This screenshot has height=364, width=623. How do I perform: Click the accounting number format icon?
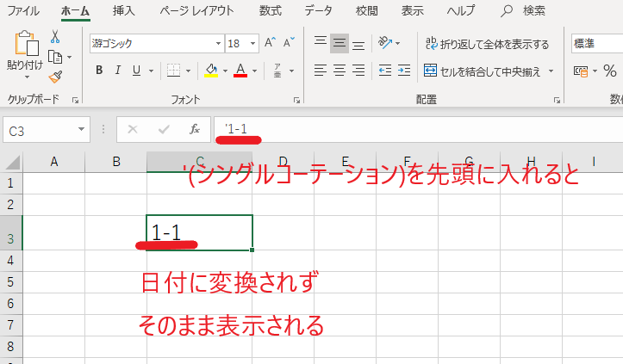581,71
